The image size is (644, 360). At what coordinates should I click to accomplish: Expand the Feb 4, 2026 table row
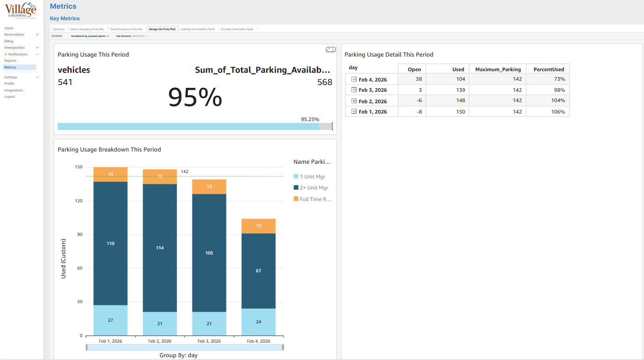pyautogui.click(x=354, y=80)
